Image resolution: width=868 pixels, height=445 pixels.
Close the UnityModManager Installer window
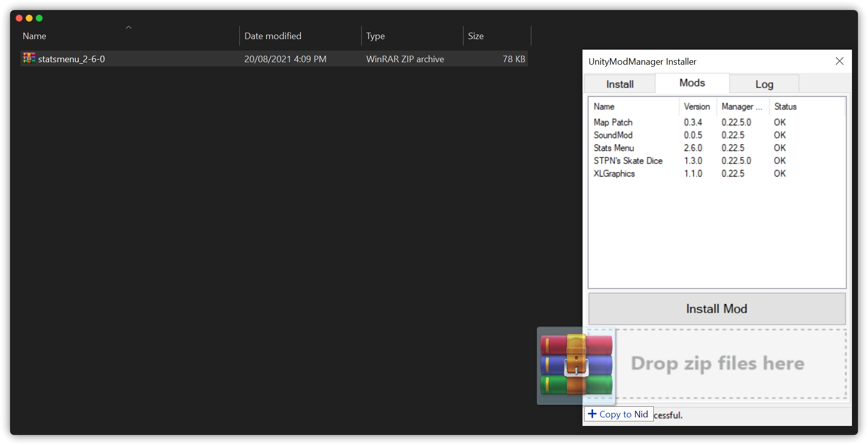click(x=839, y=61)
